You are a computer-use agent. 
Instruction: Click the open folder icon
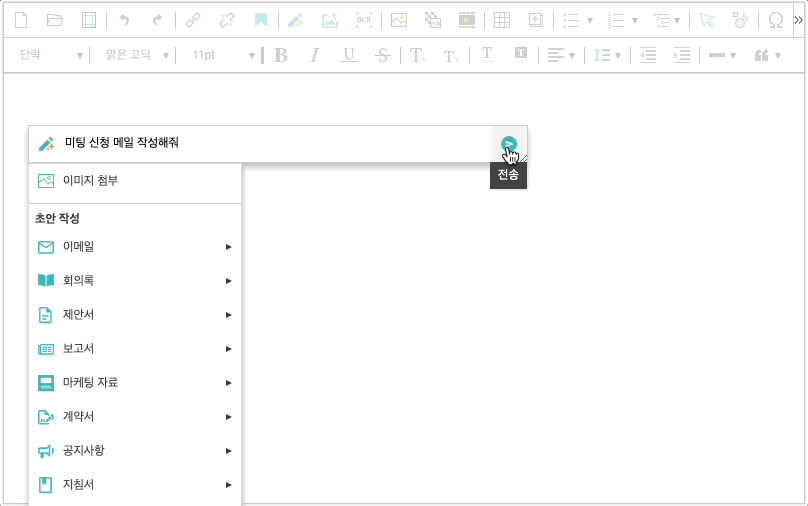[x=55, y=20]
